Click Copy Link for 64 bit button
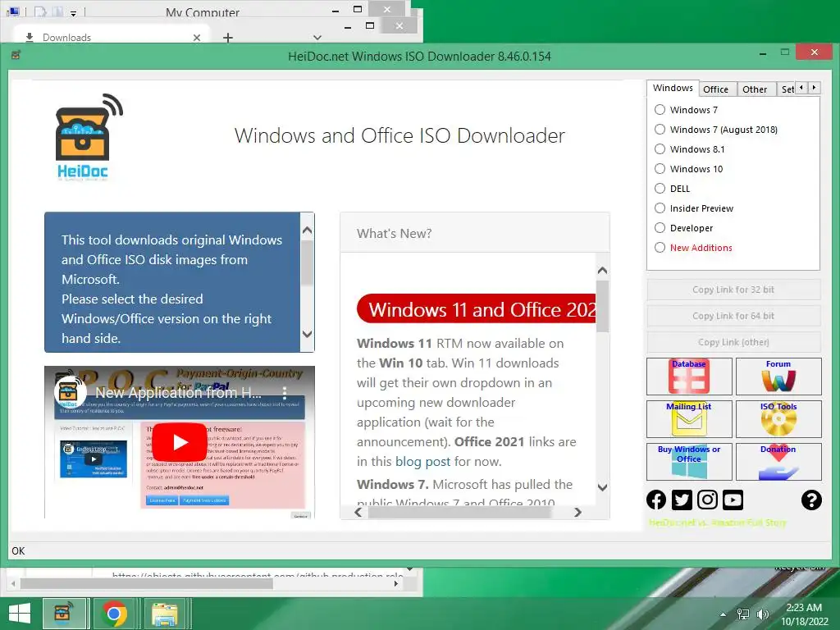The height and width of the screenshot is (630, 840). tap(733, 316)
